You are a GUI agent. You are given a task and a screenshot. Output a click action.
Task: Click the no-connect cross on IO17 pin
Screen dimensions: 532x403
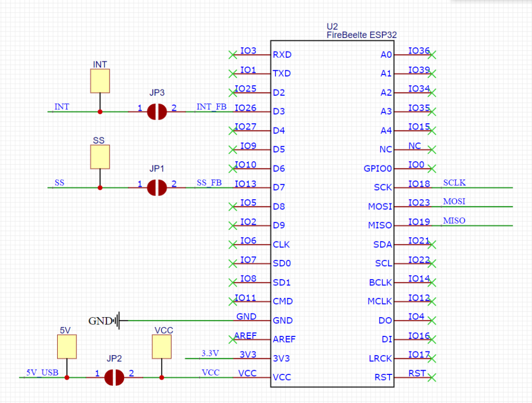tap(432, 358)
